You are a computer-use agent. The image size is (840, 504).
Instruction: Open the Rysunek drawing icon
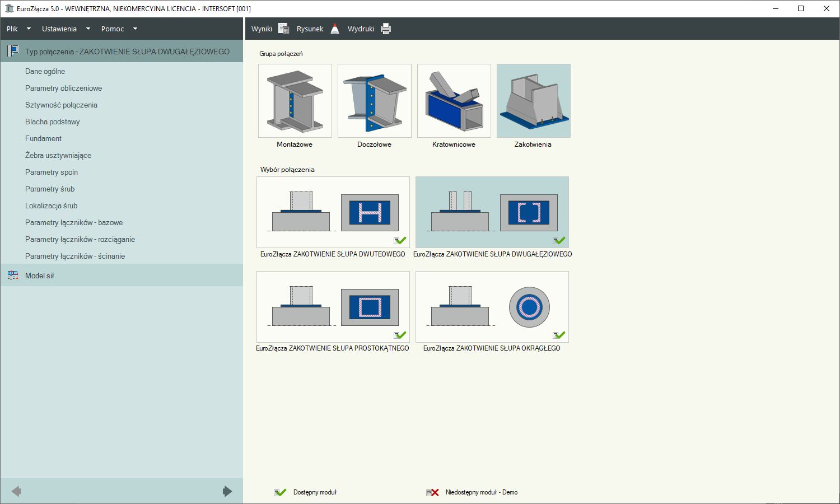(335, 29)
